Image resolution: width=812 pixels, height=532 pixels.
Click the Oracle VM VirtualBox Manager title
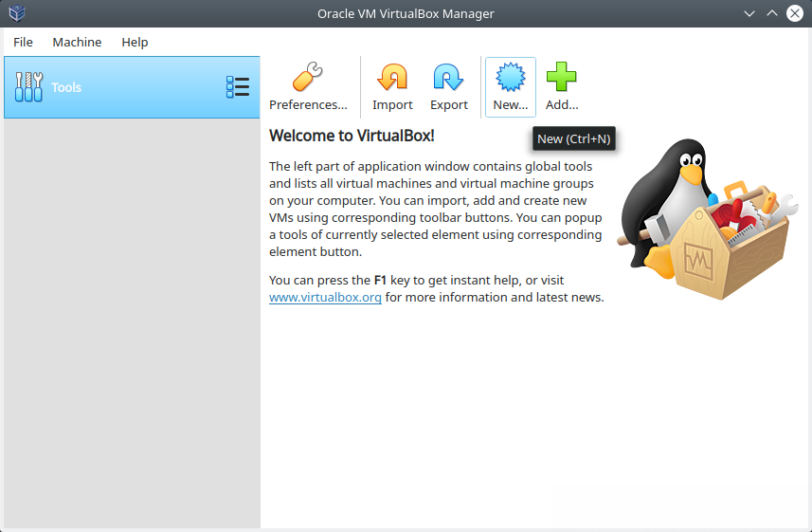406,13
